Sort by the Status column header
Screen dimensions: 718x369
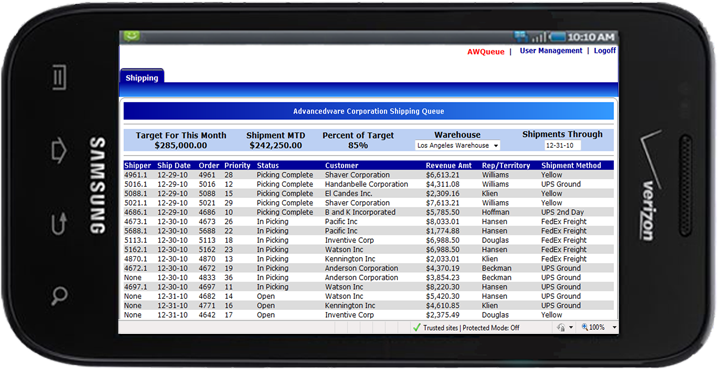(x=267, y=165)
